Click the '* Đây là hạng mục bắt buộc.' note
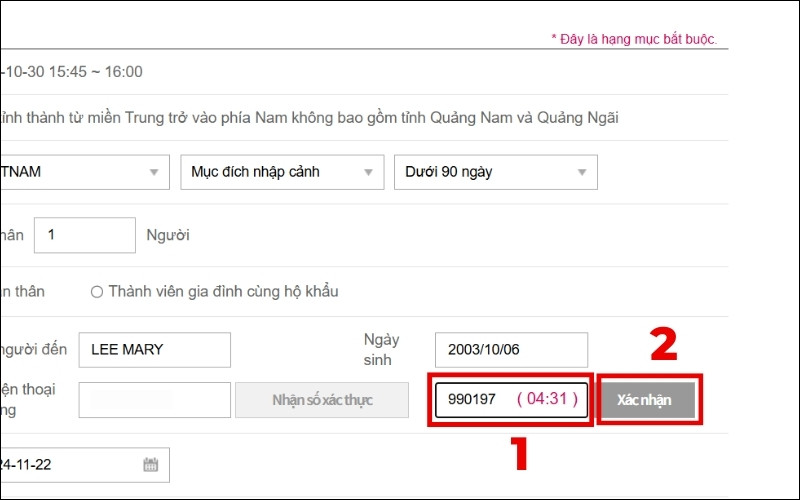 click(x=634, y=39)
